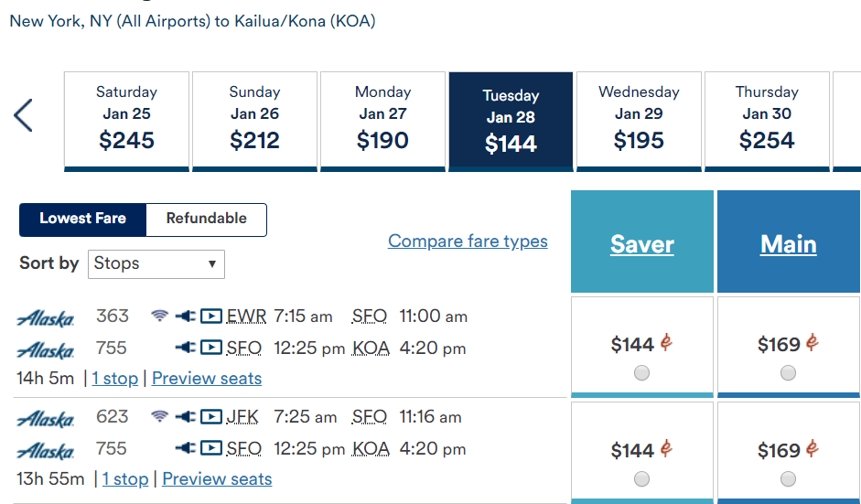This screenshot has width=861, height=504.
Task: Choose Monday Jan 27 $190 date tab
Action: click(x=382, y=119)
